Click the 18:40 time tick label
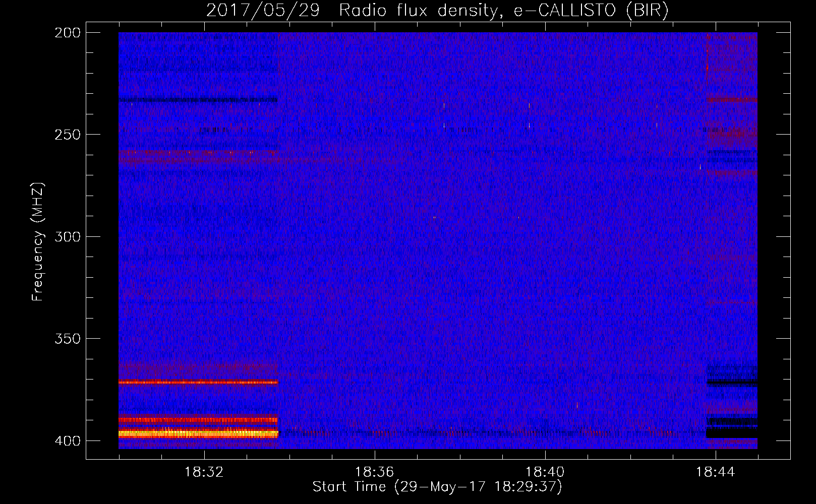The image size is (816, 504). tap(545, 472)
